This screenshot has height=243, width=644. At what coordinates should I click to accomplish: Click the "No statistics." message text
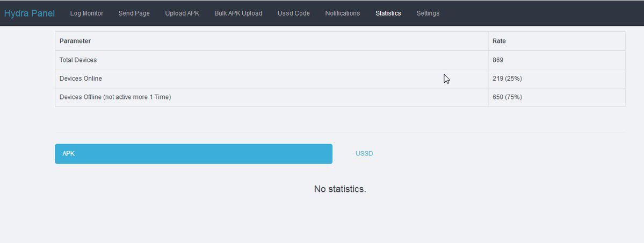[340, 189]
